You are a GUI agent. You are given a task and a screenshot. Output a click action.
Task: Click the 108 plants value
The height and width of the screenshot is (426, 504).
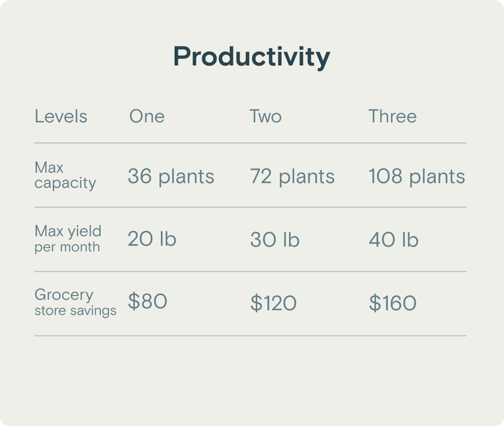[417, 176]
